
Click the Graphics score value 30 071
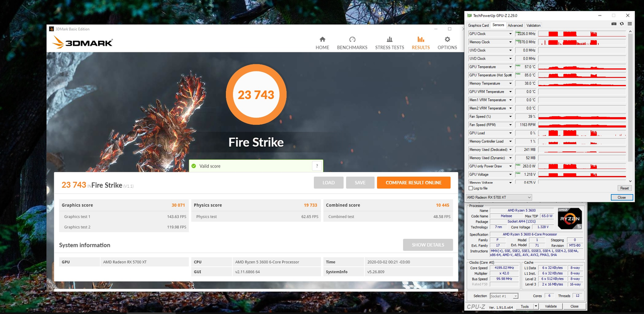point(178,205)
